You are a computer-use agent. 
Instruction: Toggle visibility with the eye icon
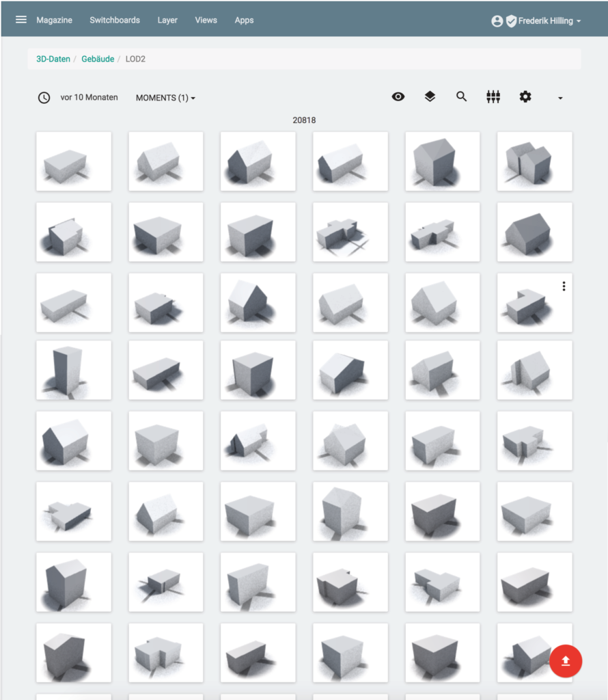click(x=398, y=97)
